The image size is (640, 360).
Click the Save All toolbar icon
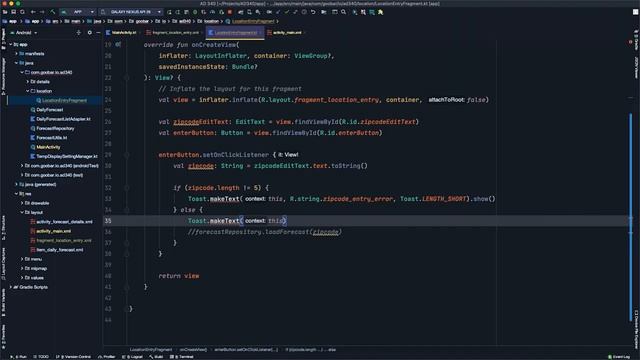(13, 12)
